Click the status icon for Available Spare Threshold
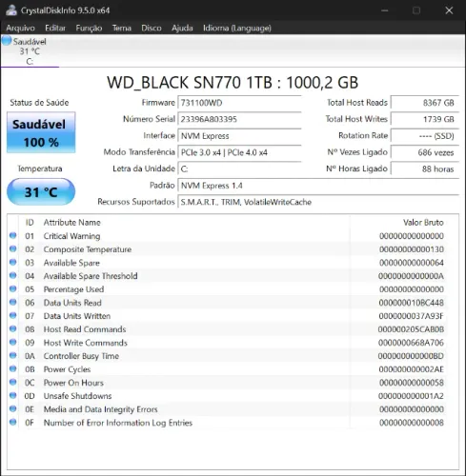Viewport: 466px width, 476px height. 13,275
